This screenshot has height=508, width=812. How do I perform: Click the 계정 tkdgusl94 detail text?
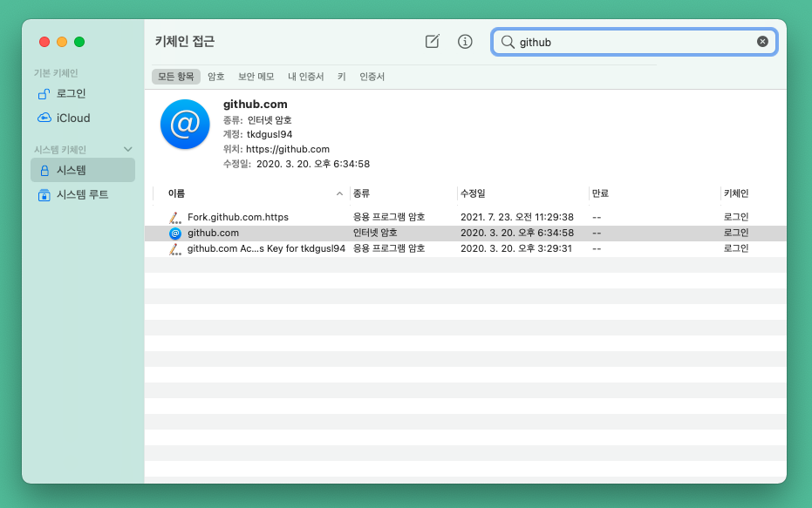257,134
